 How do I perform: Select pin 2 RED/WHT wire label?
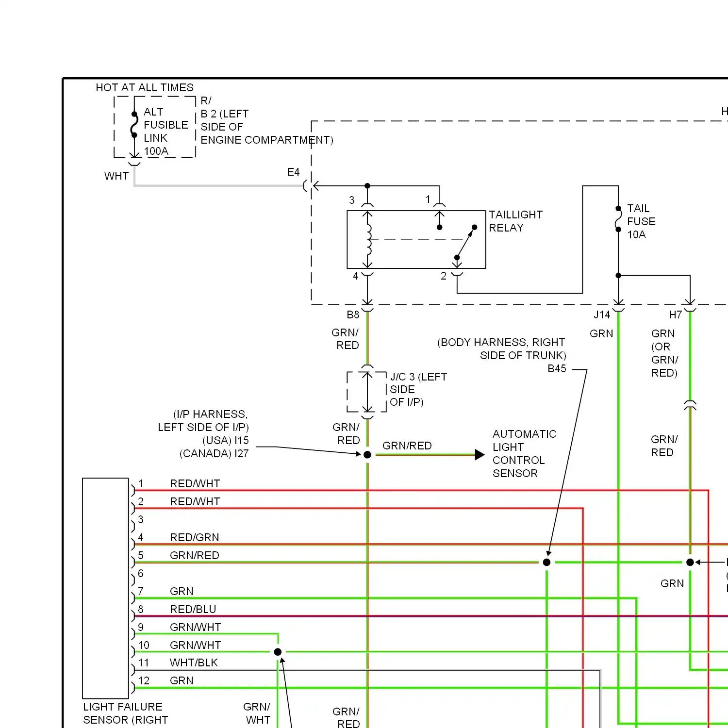(x=195, y=502)
